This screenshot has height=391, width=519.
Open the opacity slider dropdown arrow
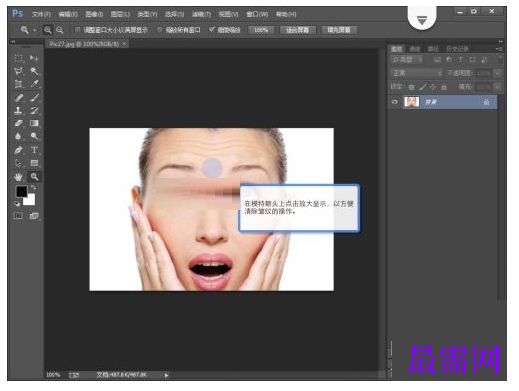point(498,73)
